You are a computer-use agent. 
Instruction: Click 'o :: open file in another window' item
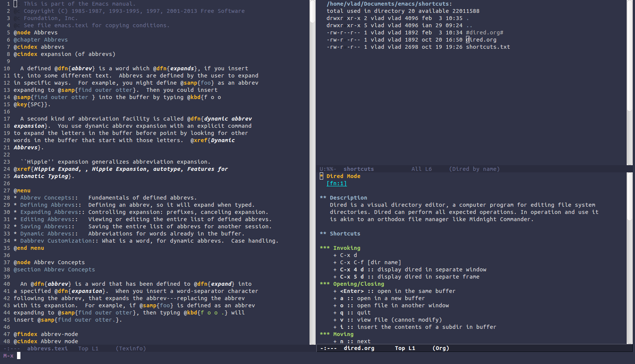pyautogui.click(x=391, y=305)
